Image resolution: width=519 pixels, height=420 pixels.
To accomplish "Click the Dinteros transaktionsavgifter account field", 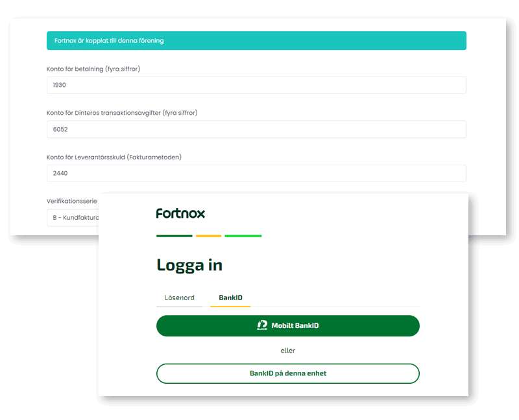I will coord(256,130).
